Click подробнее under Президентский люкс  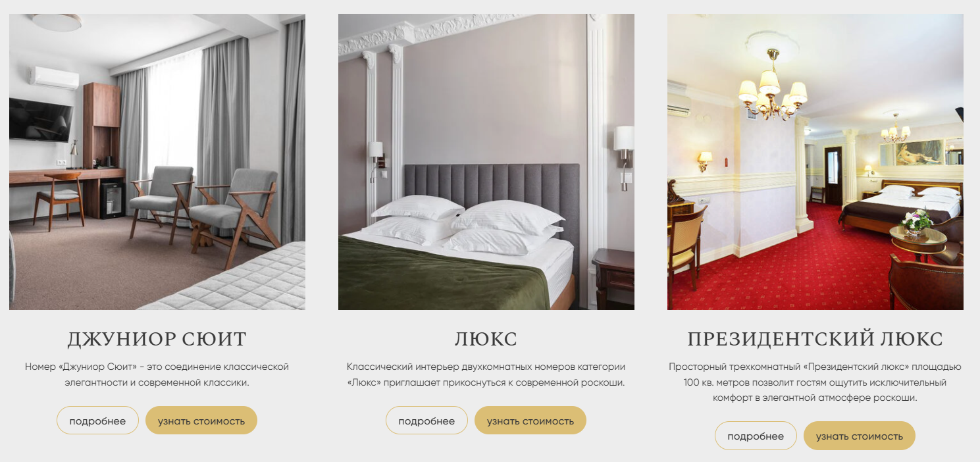point(756,436)
